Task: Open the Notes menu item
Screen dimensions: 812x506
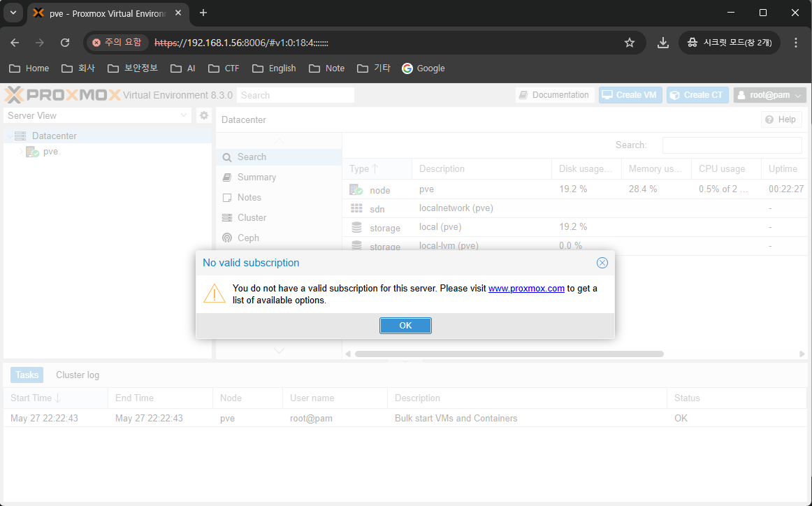Action: point(279,197)
